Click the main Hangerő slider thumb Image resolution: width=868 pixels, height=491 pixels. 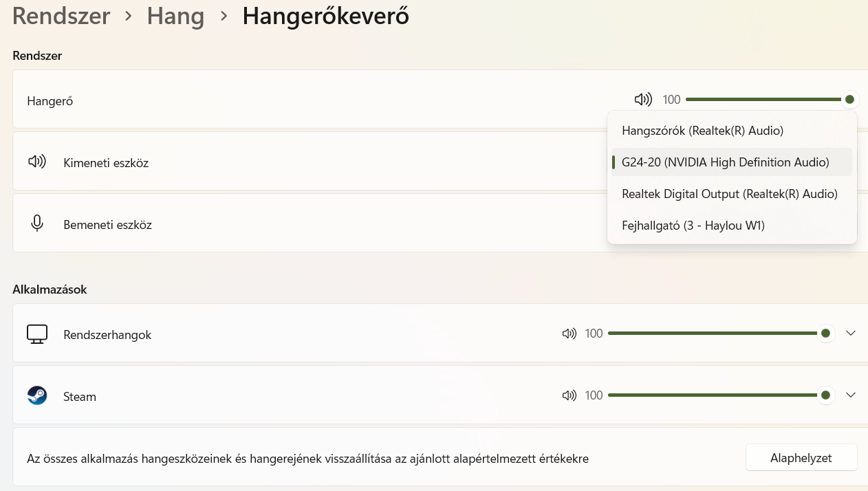point(849,100)
